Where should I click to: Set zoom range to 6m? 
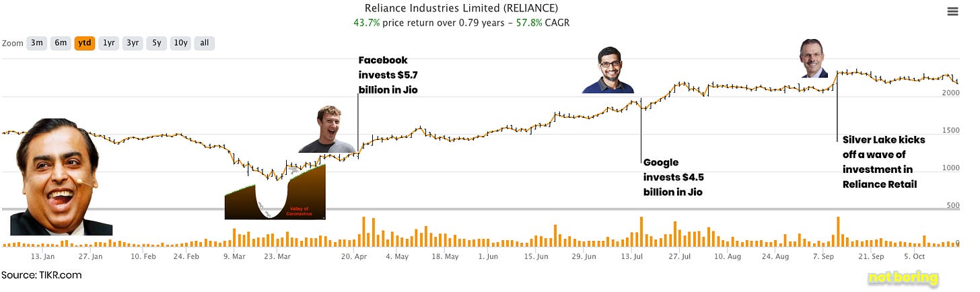point(61,43)
